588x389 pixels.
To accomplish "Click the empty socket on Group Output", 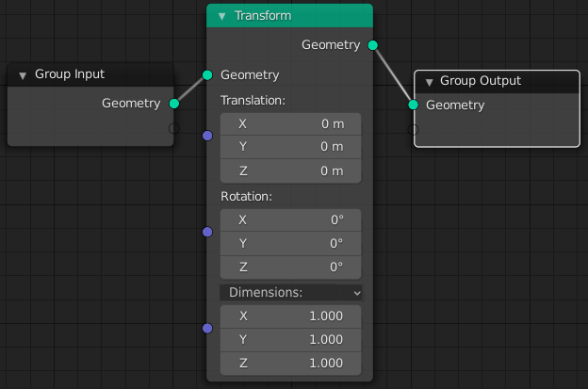I will click(414, 130).
